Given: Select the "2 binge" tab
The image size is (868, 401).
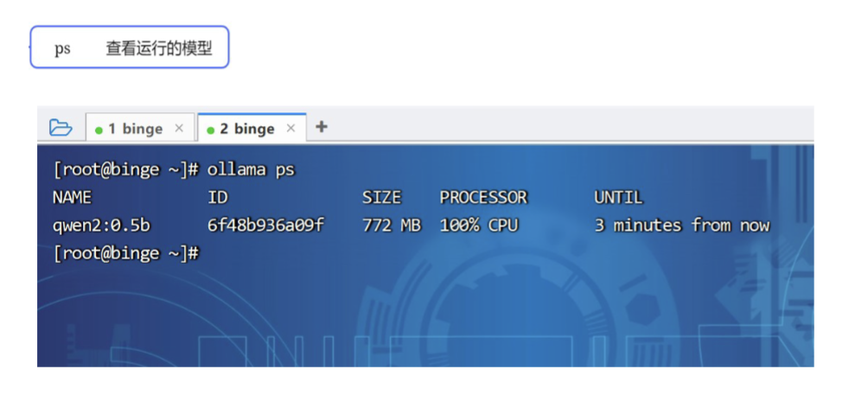Looking at the screenshot, I should (252, 128).
